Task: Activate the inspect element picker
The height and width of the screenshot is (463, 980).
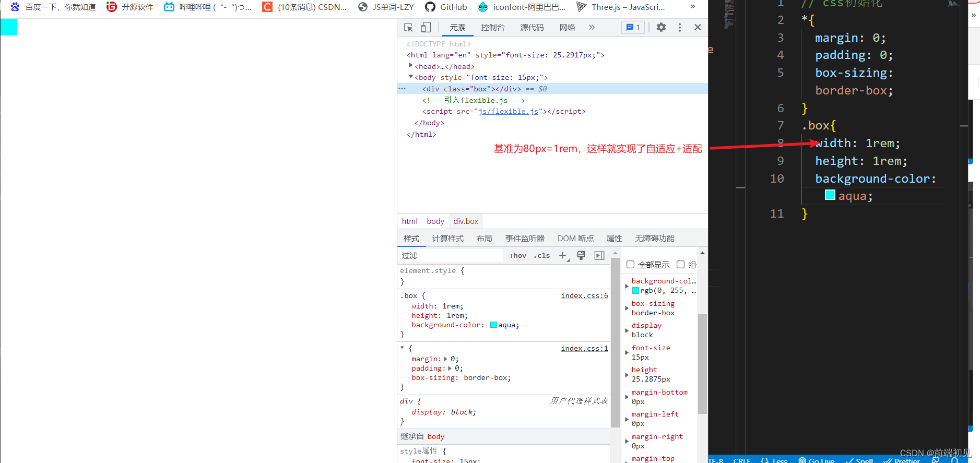Action: (x=408, y=27)
